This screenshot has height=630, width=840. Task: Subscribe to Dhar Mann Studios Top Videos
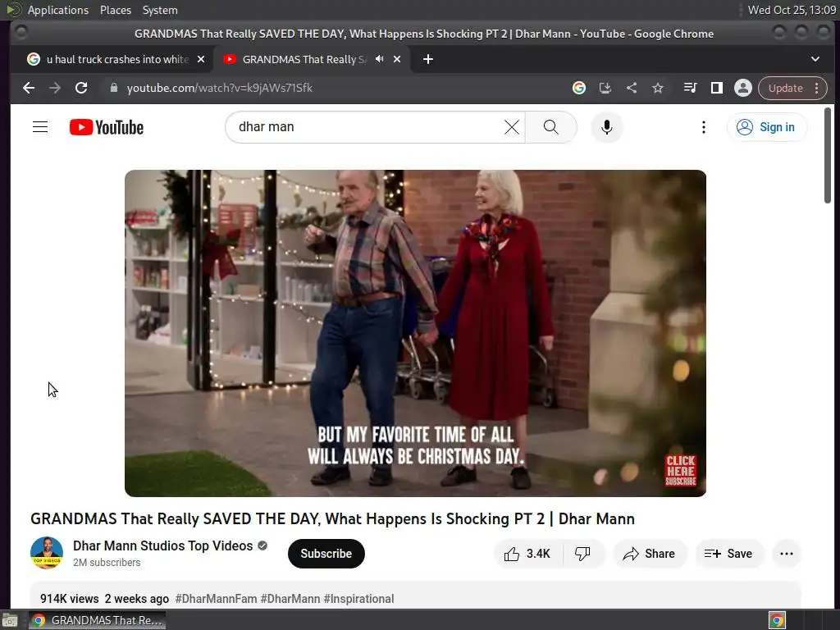(x=326, y=554)
